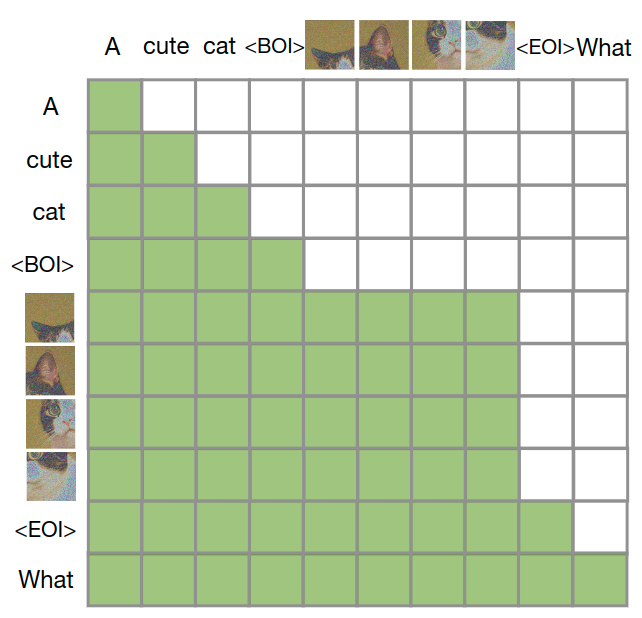The width and height of the screenshot is (642, 618).
Task: Click the green cell at row A, column A
Action: pyautogui.click(x=114, y=105)
